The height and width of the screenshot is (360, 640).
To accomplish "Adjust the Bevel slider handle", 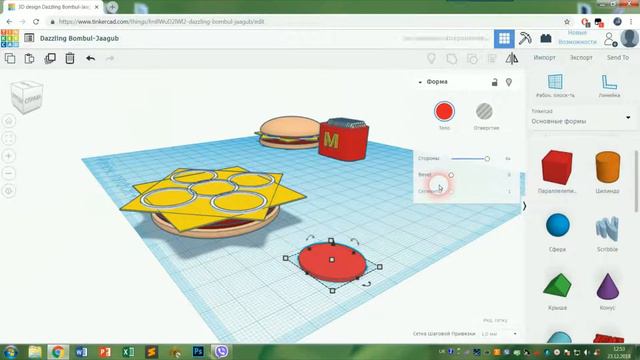I will pyautogui.click(x=451, y=175).
